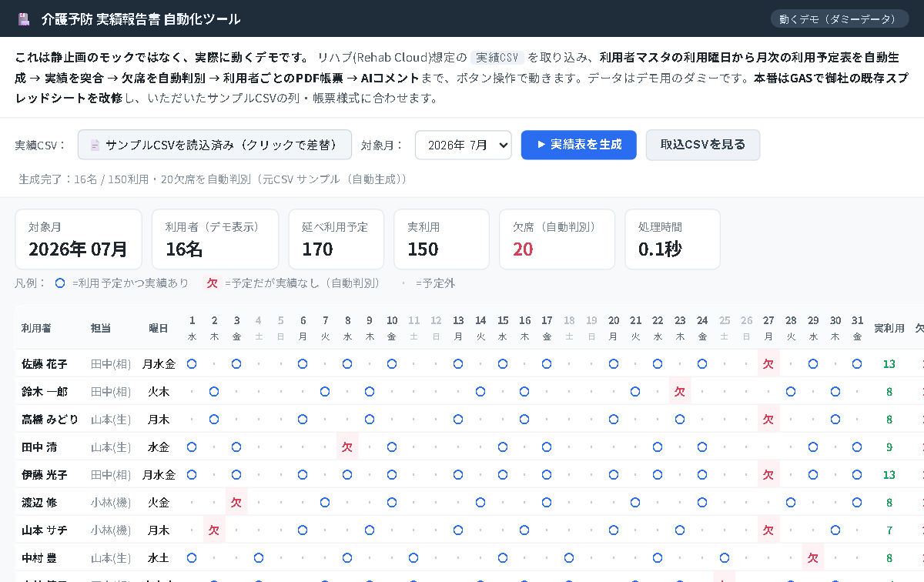Click 欠 on day 27 for 佐藤 花子
924x582 pixels.
[x=768, y=364]
